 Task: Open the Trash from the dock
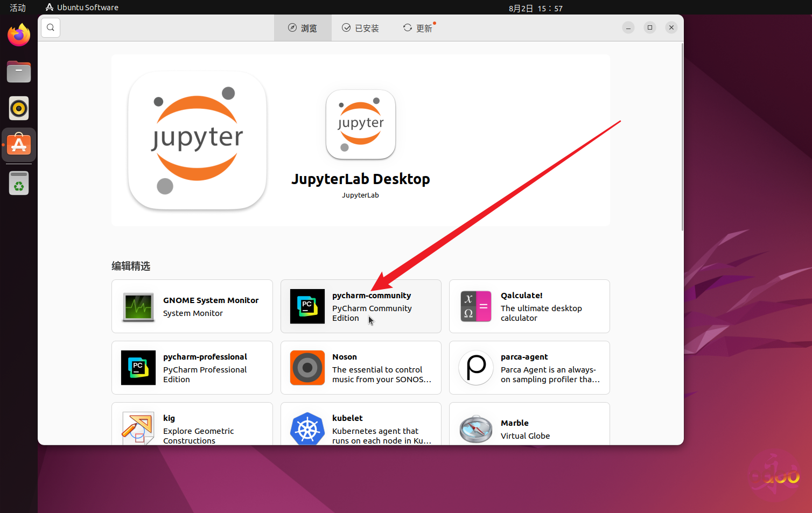pyautogui.click(x=19, y=183)
